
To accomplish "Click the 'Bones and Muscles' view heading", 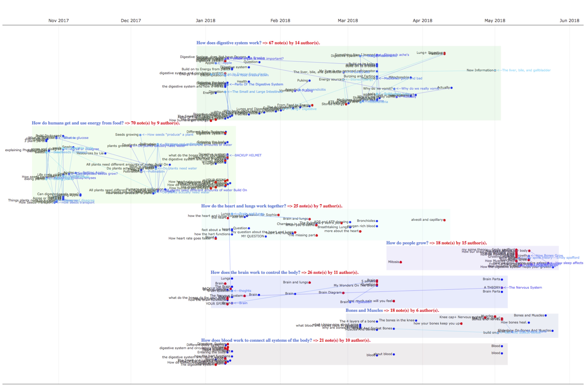I will [x=364, y=310].
